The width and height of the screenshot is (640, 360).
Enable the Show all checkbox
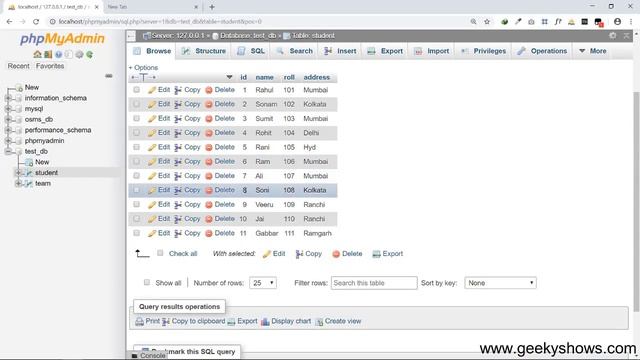pos(147,282)
